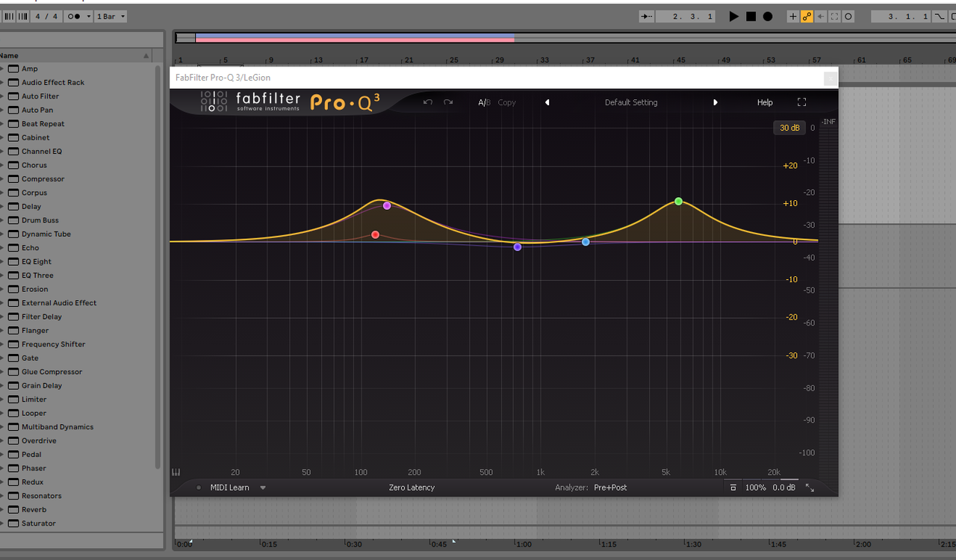The height and width of the screenshot is (560, 956).
Task: Click arrangement position field 2.3.1
Action: [x=686, y=16]
